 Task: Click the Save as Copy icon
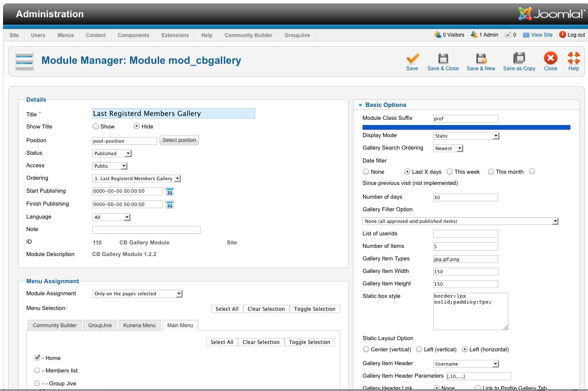[519, 58]
